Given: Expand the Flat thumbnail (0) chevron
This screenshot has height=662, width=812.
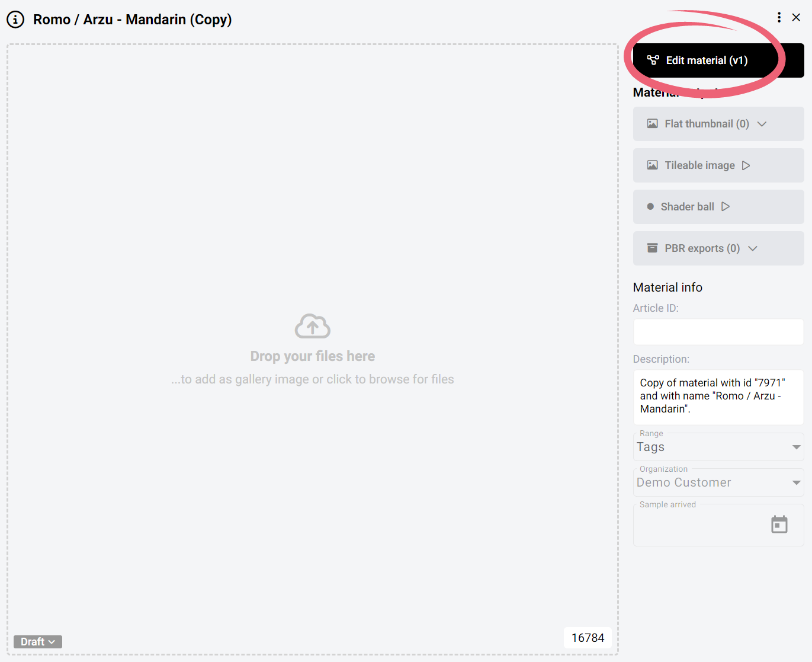Looking at the screenshot, I should click(762, 124).
